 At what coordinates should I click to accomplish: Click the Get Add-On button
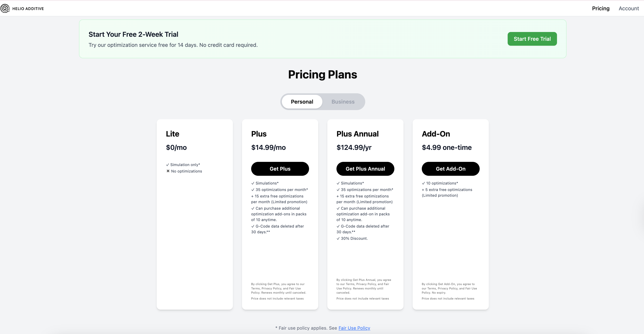pos(450,169)
